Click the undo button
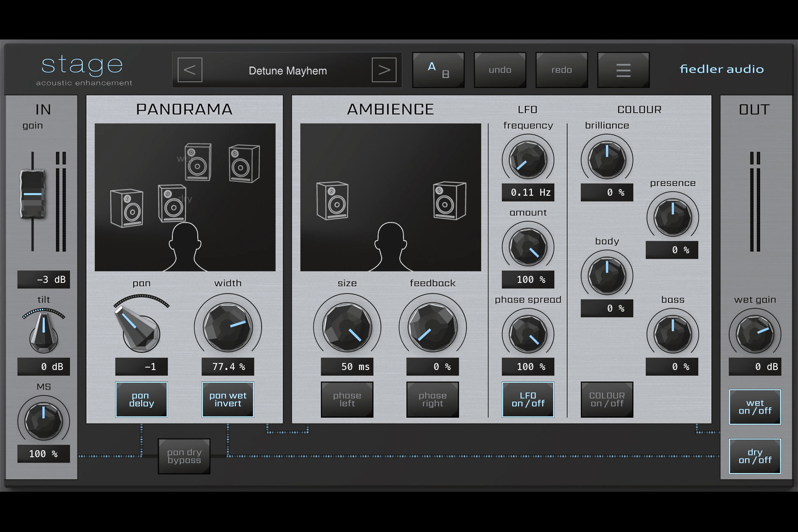798x532 pixels. [x=500, y=70]
